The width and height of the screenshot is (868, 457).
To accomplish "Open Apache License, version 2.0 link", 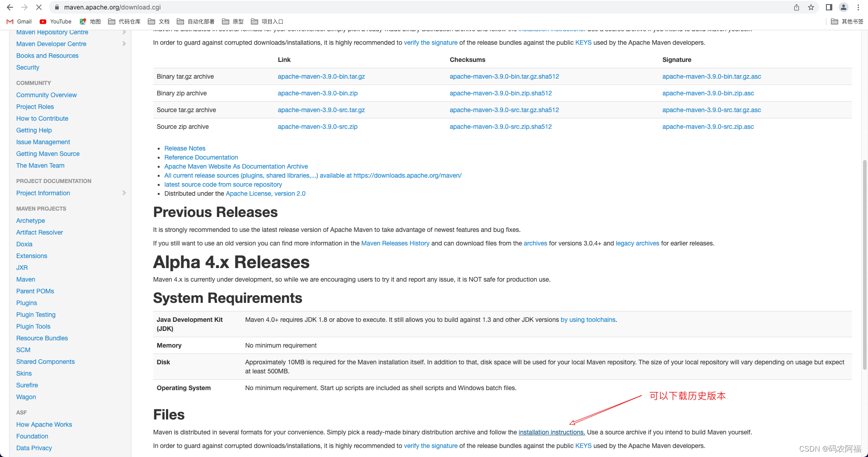I will [x=265, y=193].
